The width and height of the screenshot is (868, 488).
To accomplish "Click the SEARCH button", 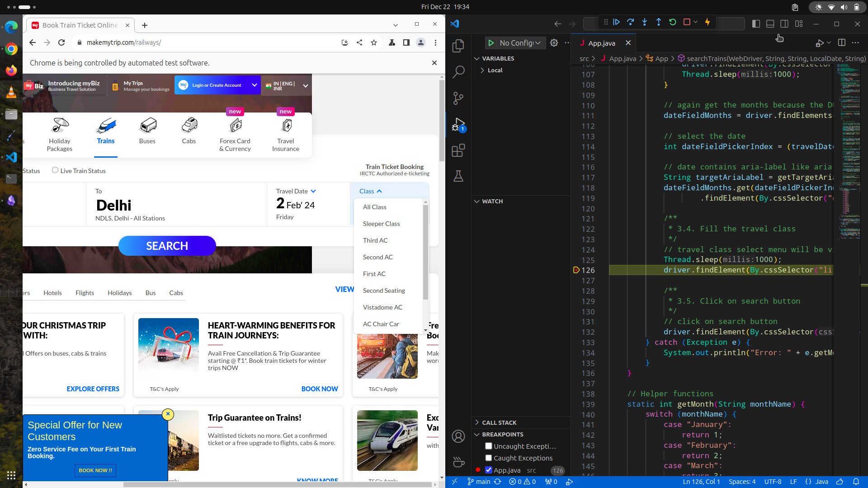I will click(x=167, y=246).
